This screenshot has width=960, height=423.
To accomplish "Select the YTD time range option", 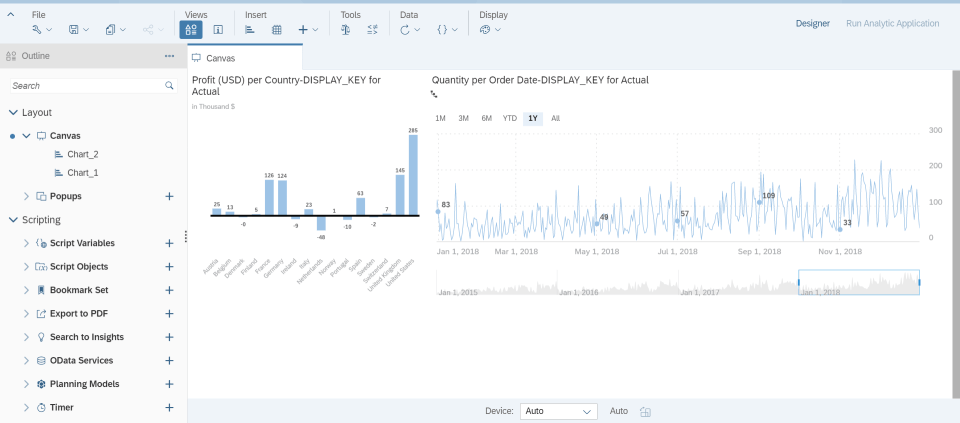I will [510, 118].
